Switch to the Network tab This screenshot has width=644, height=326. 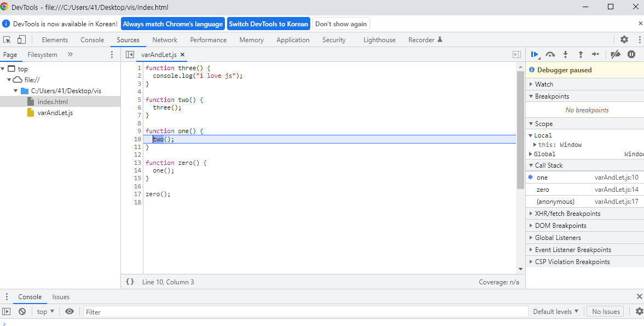click(165, 40)
